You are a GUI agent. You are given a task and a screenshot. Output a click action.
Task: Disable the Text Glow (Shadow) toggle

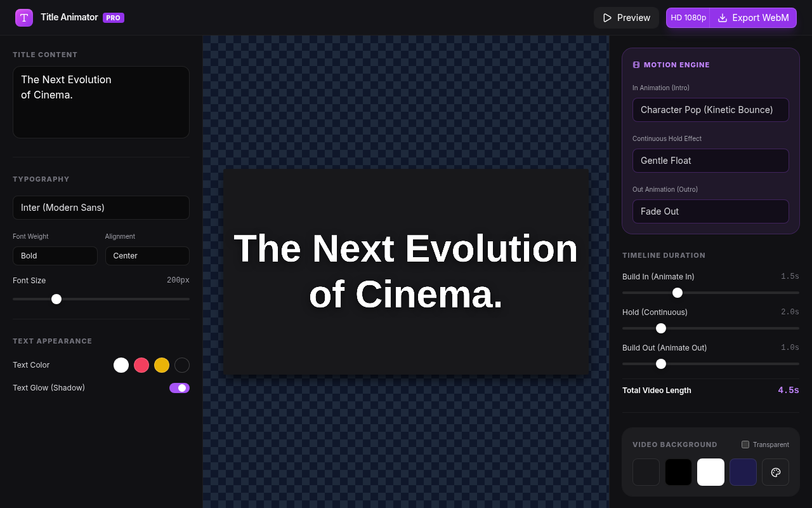click(180, 388)
